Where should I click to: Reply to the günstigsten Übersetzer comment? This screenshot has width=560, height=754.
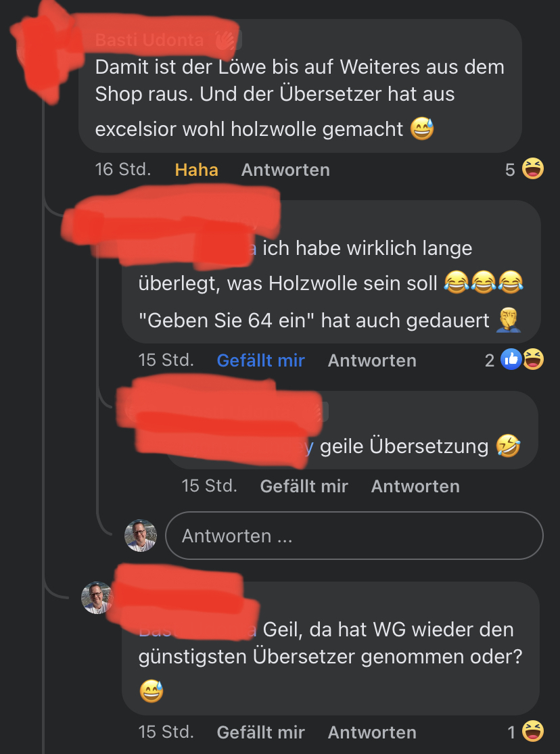372,732
